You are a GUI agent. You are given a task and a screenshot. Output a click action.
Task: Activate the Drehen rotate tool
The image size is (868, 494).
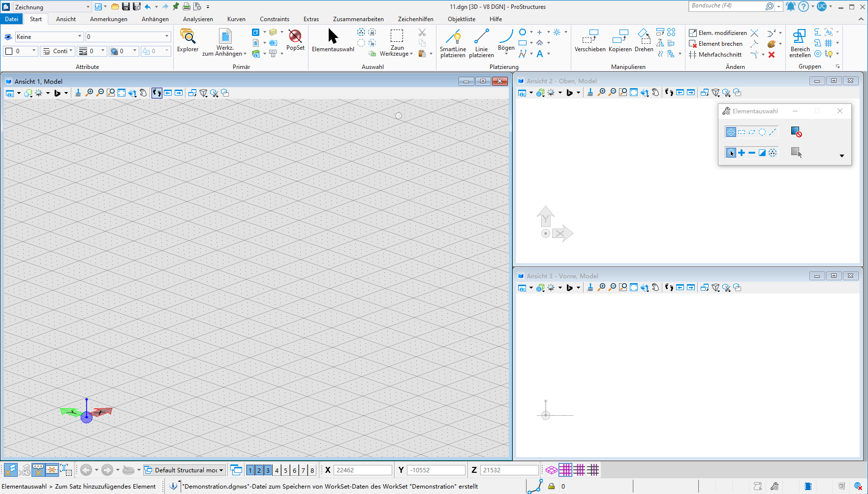644,40
